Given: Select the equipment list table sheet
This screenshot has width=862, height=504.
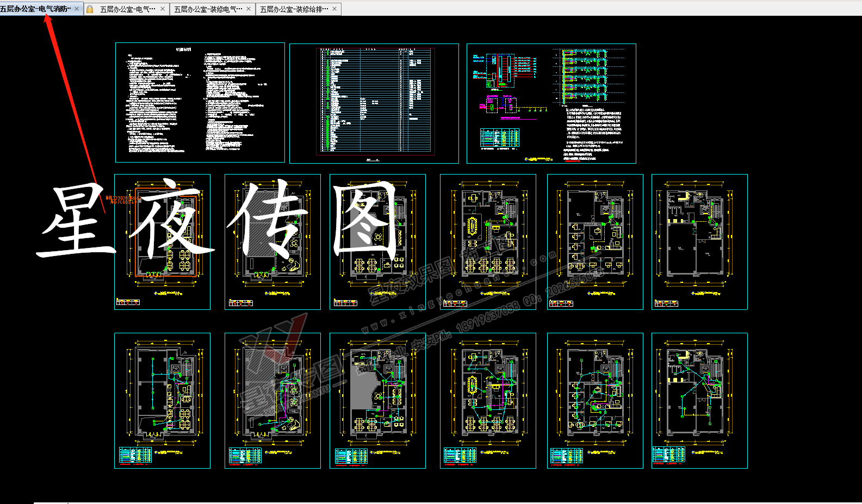Looking at the screenshot, I should (374, 103).
